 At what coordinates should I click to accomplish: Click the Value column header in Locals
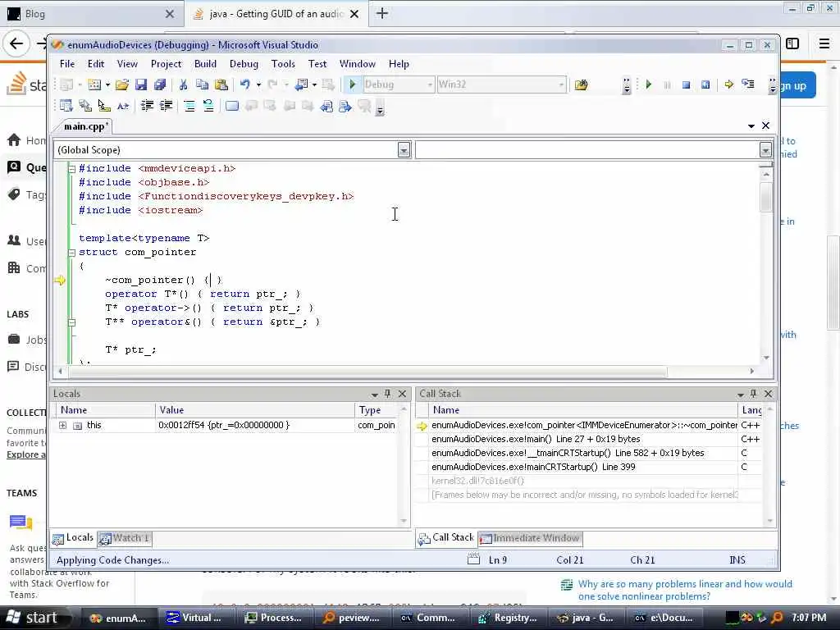click(x=254, y=410)
